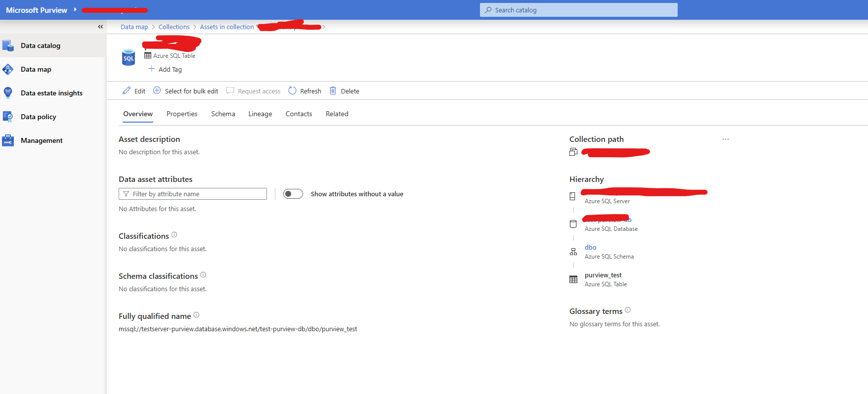Click Select for bulk edit label
Image resolution: width=868 pixels, height=394 pixels.
coord(191,91)
